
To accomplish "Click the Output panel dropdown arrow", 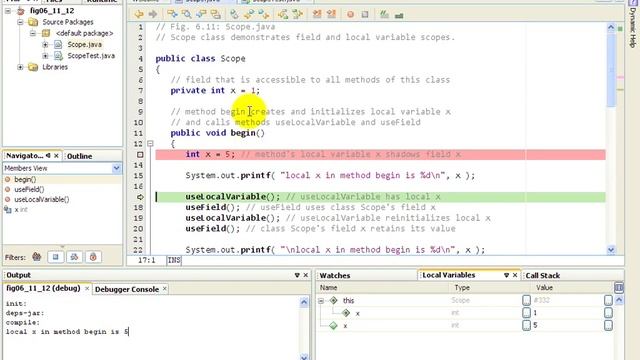I will (x=297, y=276).
